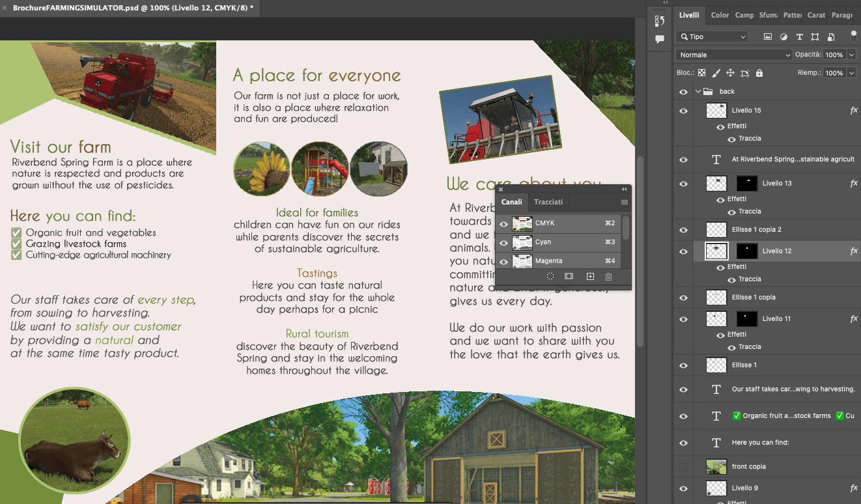The height and width of the screenshot is (504, 861).
Task: Open the History panel icon
Action: 659,21
